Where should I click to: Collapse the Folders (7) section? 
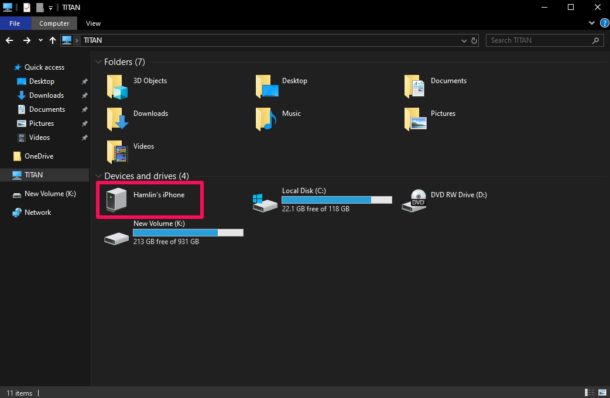(99, 62)
